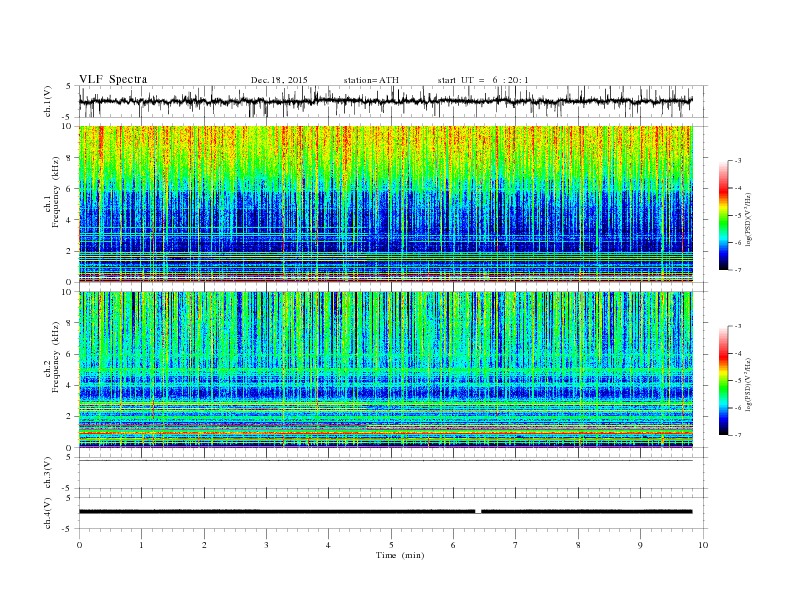
Task: Click the 'ch.1(V)' waveform axis label
Action: (x=48, y=101)
